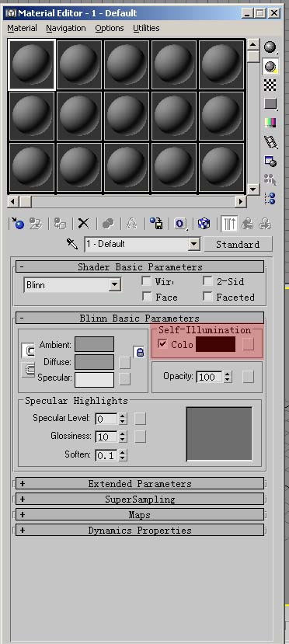Click the Self-Illumination dark red swatch

click(x=215, y=344)
